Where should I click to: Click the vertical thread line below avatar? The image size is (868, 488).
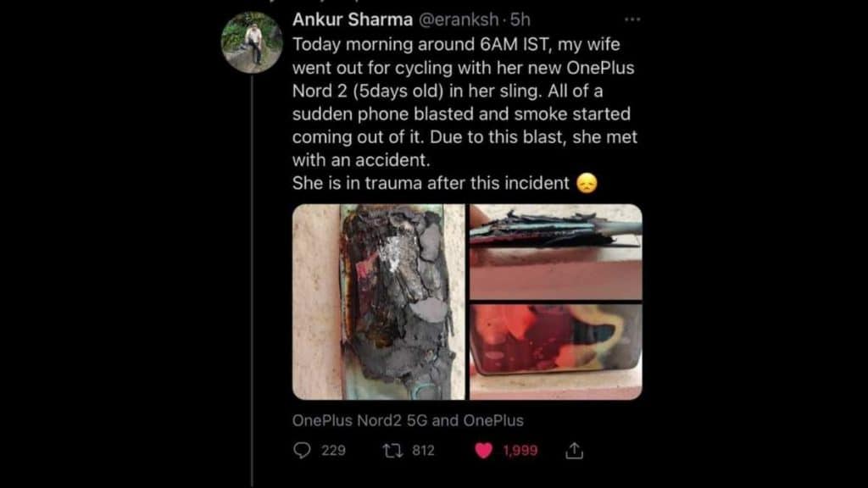253,281
